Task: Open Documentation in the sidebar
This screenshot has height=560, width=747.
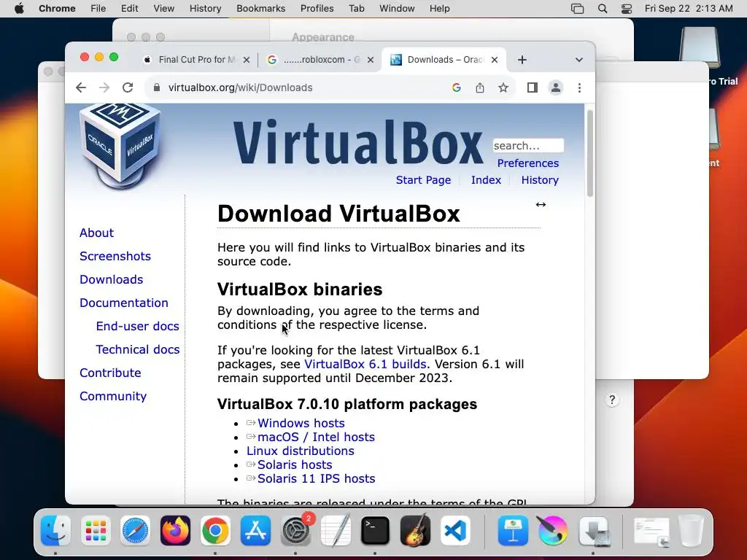Action: tap(124, 303)
